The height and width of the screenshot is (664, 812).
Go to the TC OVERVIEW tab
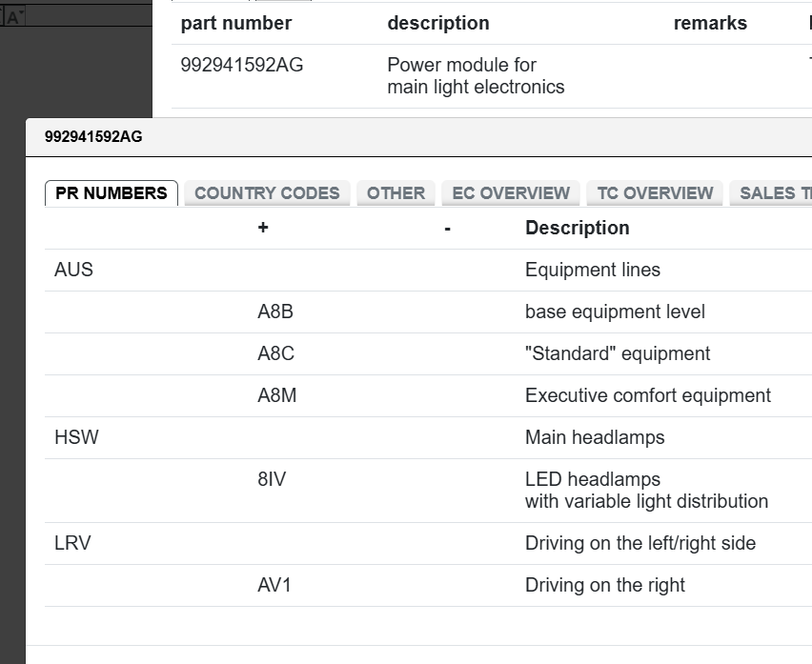(x=655, y=192)
